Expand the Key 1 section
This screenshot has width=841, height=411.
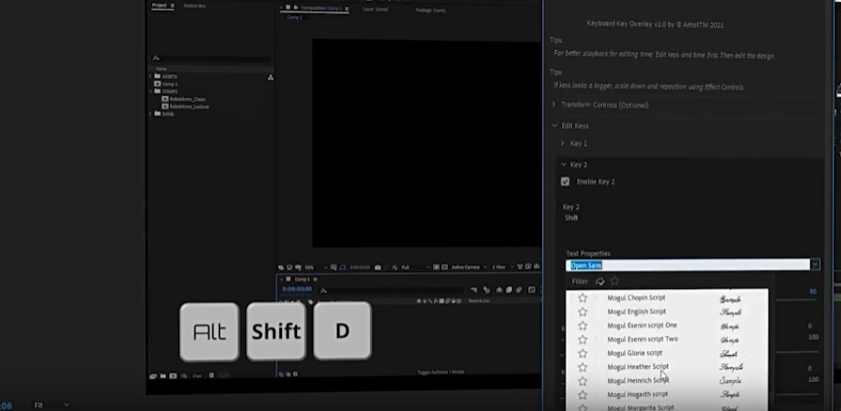pos(563,144)
